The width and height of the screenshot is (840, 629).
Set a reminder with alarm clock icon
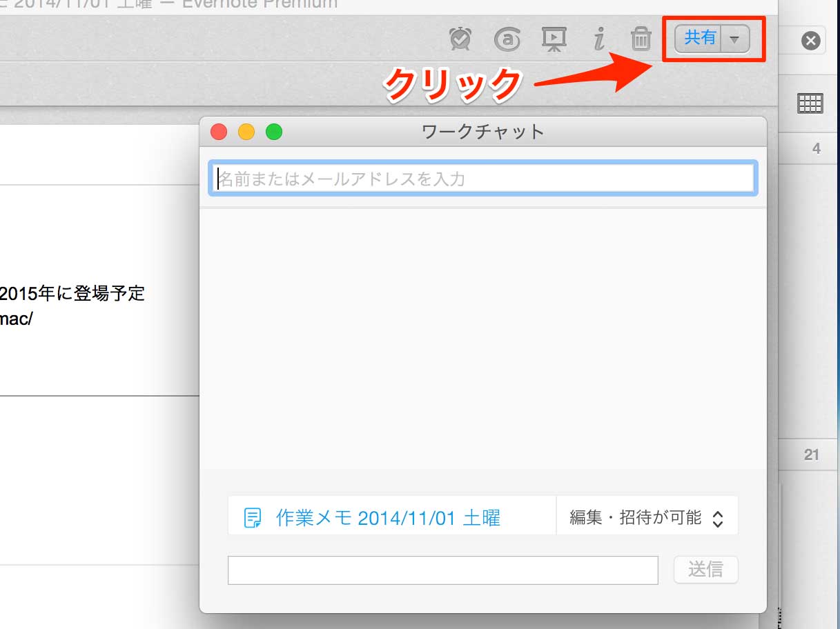(460, 39)
